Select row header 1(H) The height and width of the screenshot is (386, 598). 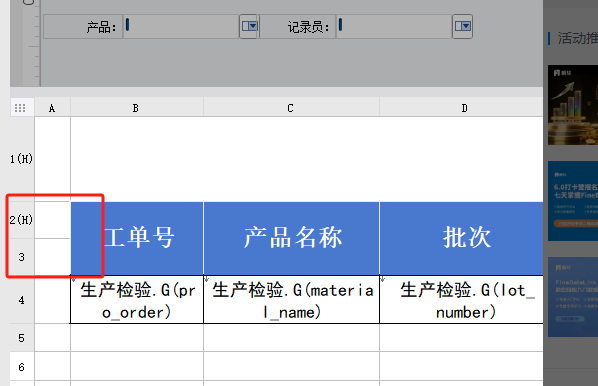(22, 159)
